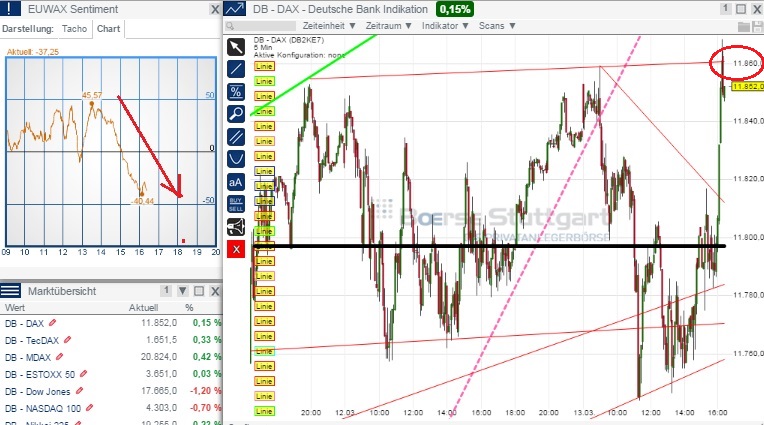Click the pencil icon next to DB - DAX
The height and width of the screenshot is (425, 764).
point(53,323)
